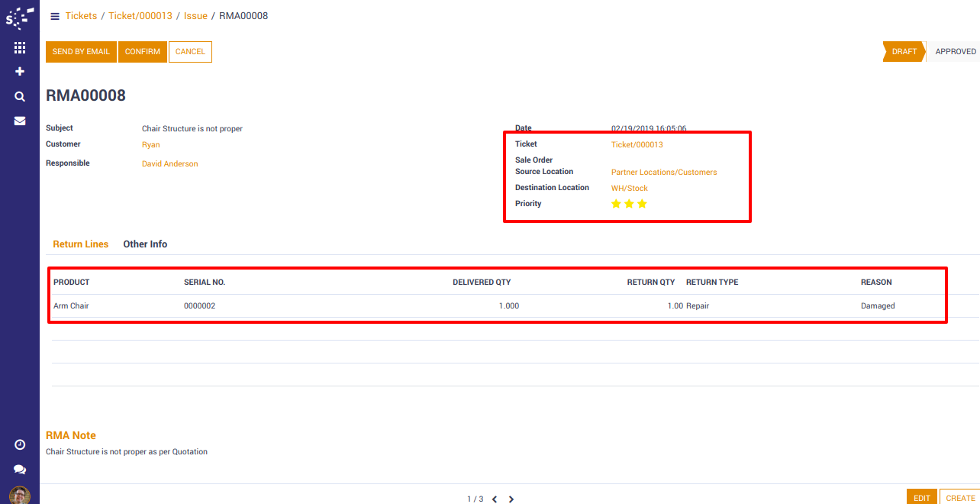Click the clock activities icon
This screenshot has width=980, height=504.
pyautogui.click(x=20, y=444)
